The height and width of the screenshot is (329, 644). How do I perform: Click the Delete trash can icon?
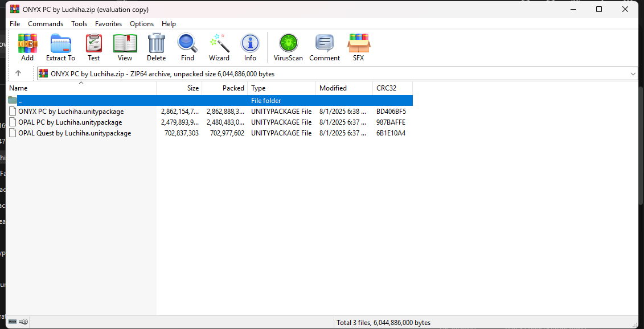pos(157,43)
